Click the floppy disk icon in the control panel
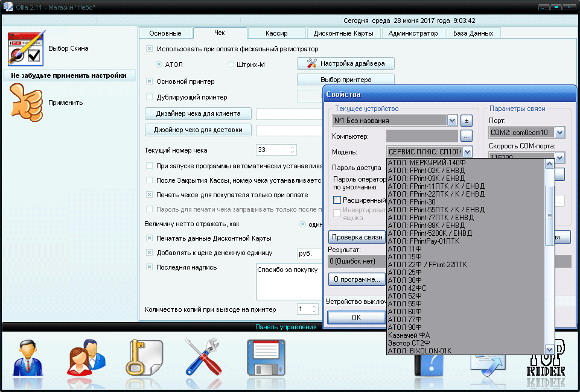The image size is (580, 392). point(266,358)
